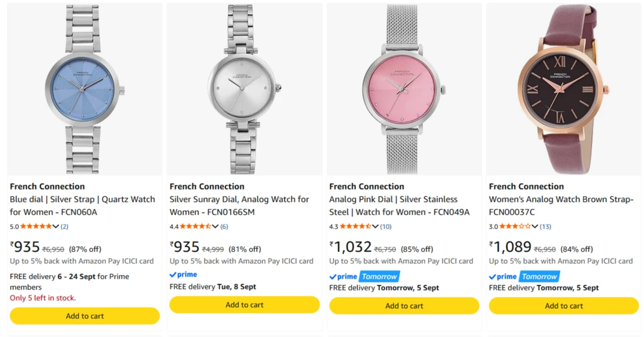This screenshot has height=337, width=644.
Task: Add the pink dial watch to cart
Action: coord(404,306)
